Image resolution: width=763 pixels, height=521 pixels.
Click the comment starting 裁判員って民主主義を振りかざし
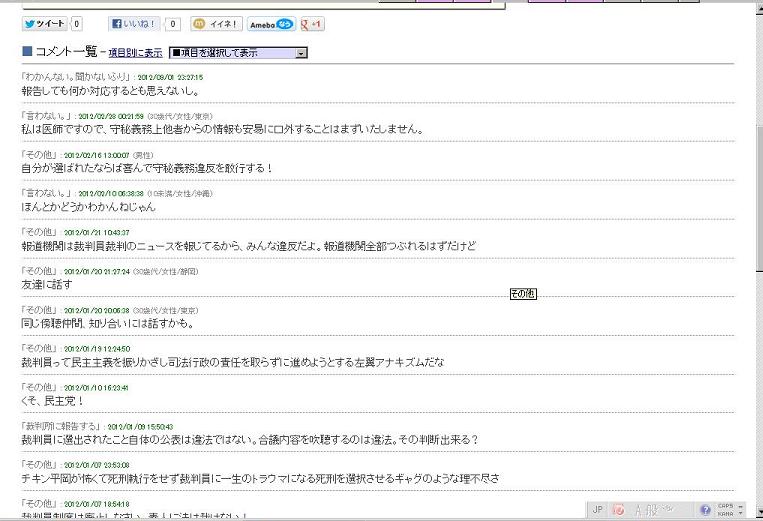coord(233,362)
